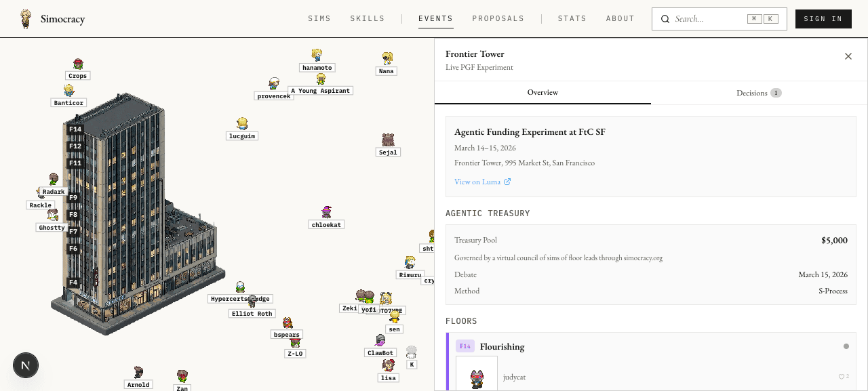Image resolution: width=868 pixels, height=391 pixels.
Task: Open the Proposals nav item
Action: point(498,19)
